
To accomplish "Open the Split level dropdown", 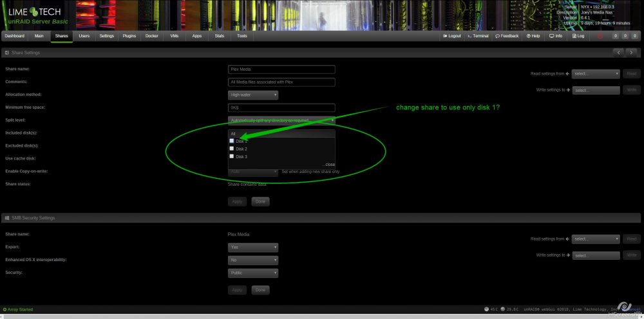I will pos(281,120).
